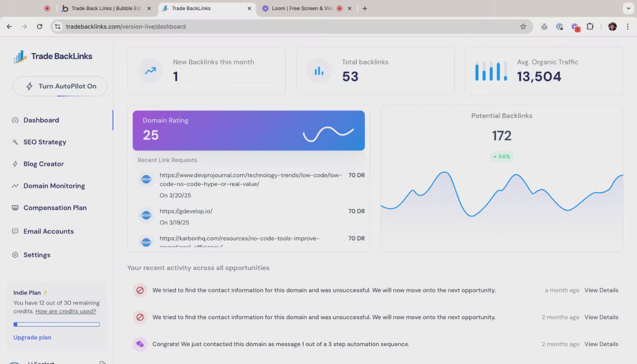Click the Dashboard gauge icon
This screenshot has height=364, width=637.
point(15,120)
